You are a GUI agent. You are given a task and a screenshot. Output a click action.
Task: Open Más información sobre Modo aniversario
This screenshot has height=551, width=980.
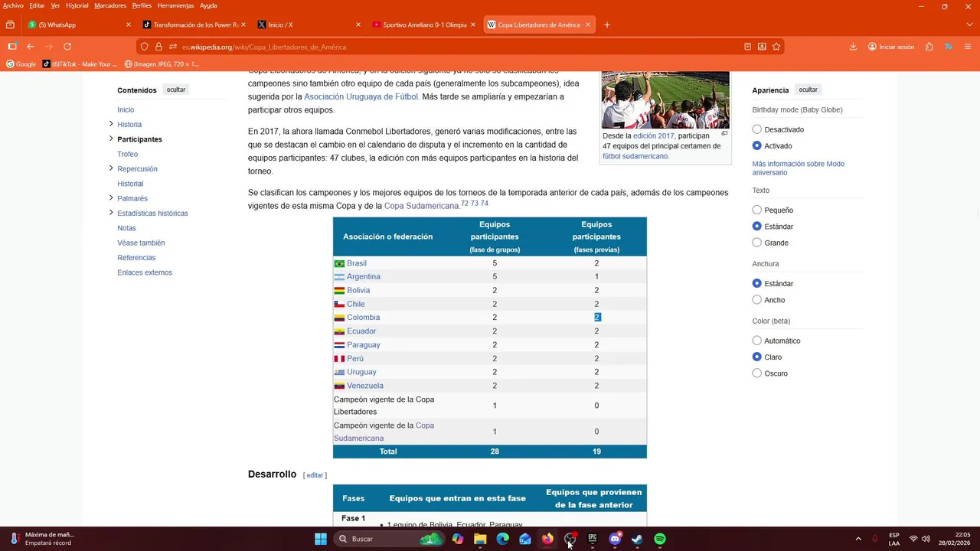pos(799,168)
